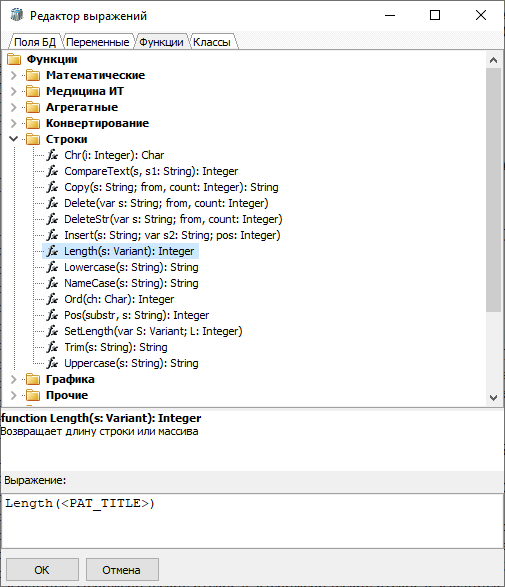Click inside the Выражение expression field
This screenshot has height=587, width=505.
(x=252, y=521)
